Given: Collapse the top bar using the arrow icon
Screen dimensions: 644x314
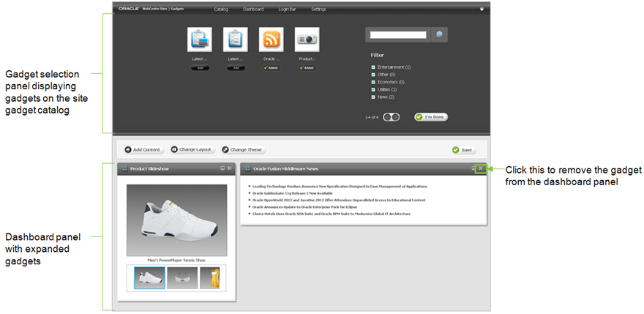Looking at the screenshot, I should (482, 9).
